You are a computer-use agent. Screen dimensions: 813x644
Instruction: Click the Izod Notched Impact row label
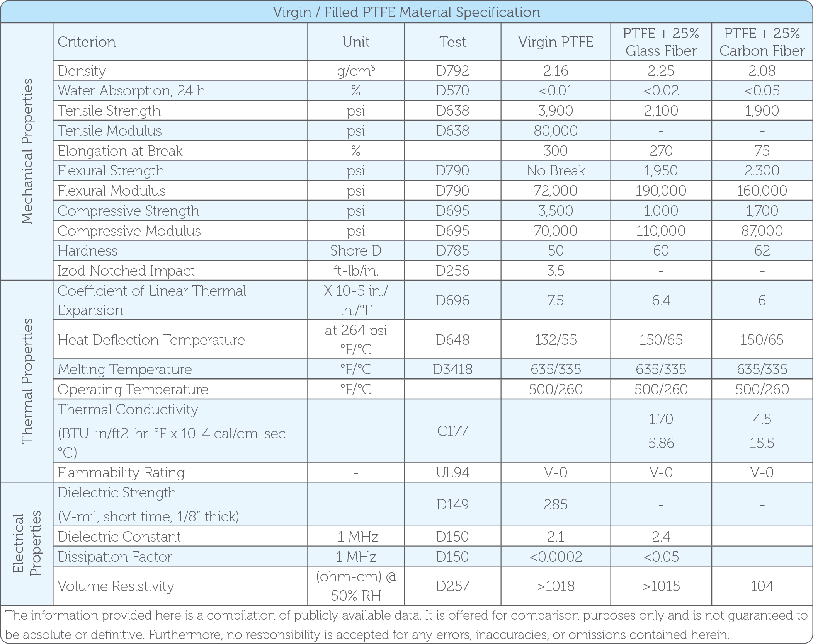(x=126, y=271)
